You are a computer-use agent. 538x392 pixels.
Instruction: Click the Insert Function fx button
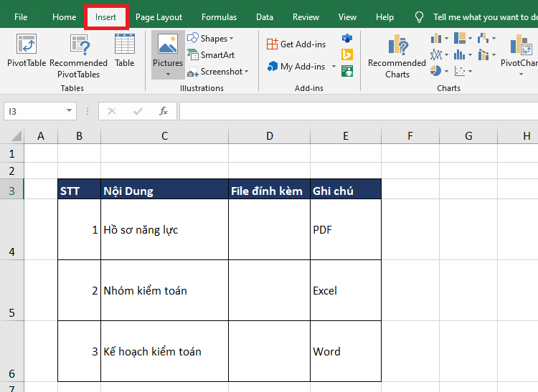click(x=164, y=111)
